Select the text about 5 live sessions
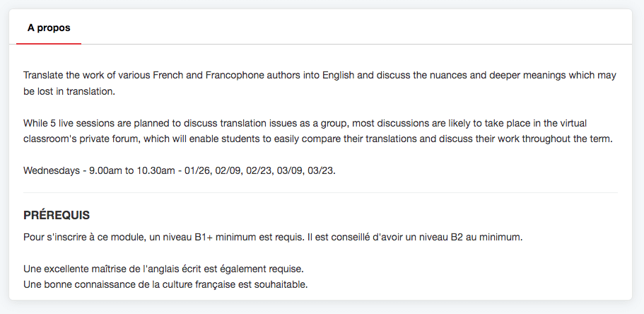644x314 pixels. [x=318, y=131]
